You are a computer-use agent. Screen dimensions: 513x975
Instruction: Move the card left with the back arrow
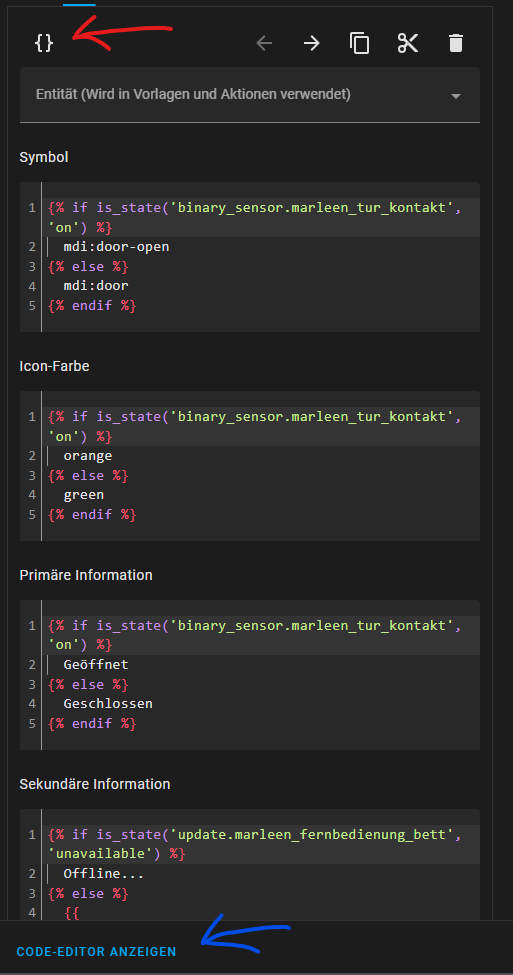pyautogui.click(x=264, y=43)
